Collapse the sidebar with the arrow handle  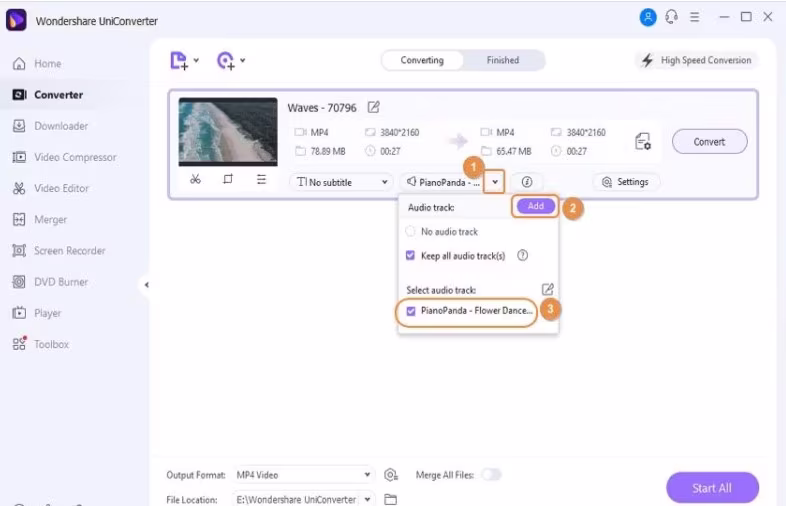tap(146, 285)
